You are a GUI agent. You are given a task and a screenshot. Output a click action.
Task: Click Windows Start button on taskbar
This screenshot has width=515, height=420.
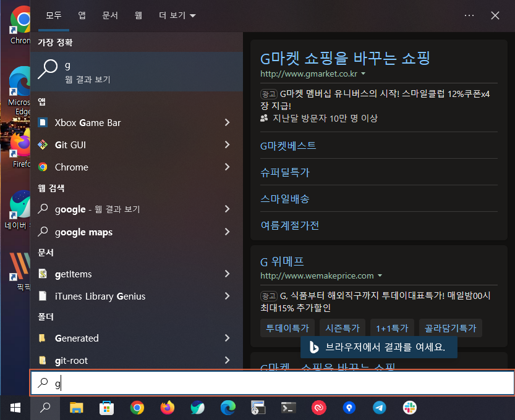point(15,408)
